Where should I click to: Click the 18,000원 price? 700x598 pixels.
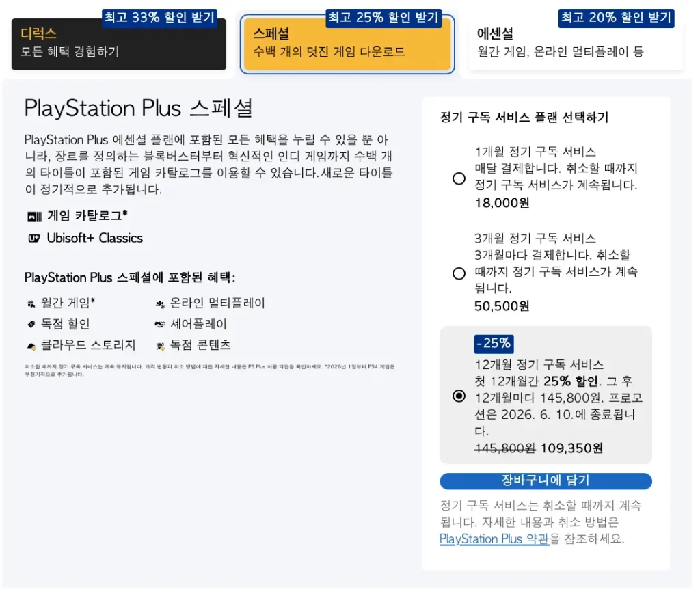(x=502, y=202)
